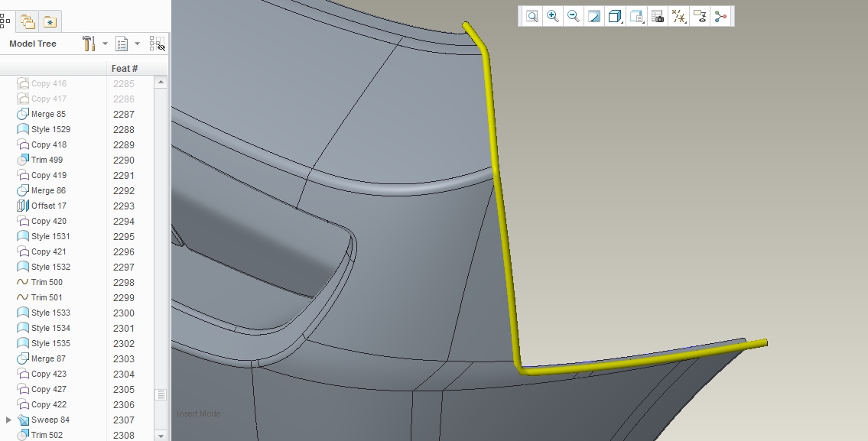The image size is (868, 441).
Task: Click the Zoom In magnifier icon
Action: coord(552,16)
